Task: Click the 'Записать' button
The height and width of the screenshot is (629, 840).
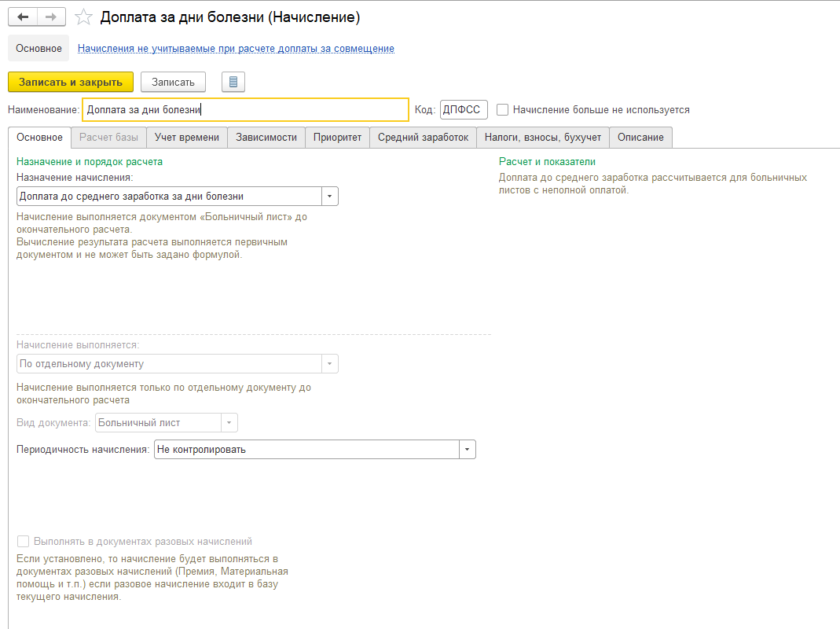Action: pyautogui.click(x=173, y=82)
